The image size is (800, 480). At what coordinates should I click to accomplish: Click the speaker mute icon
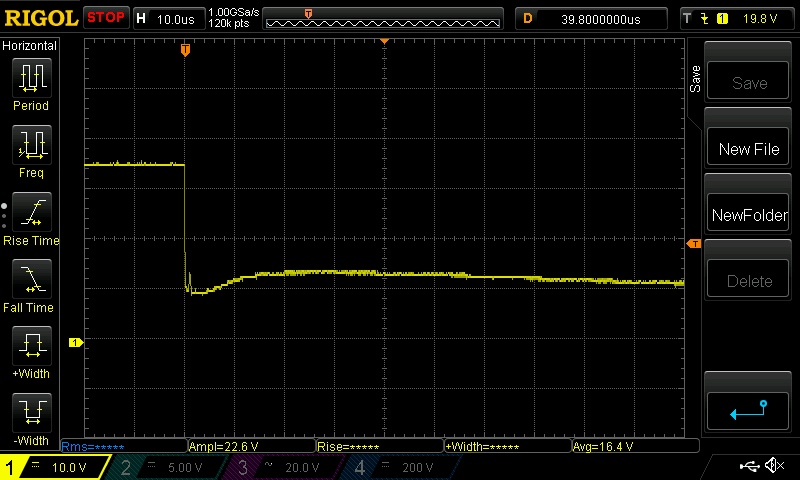(x=773, y=466)
